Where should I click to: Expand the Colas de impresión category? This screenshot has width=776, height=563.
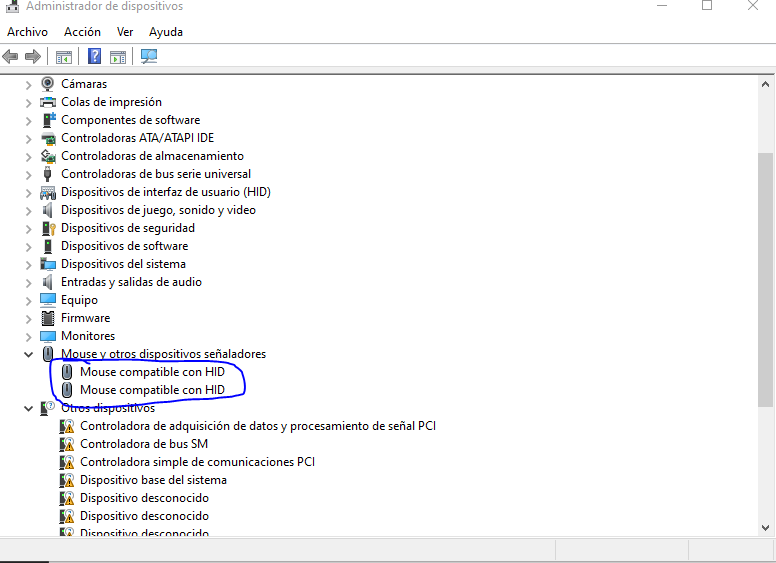click(x=28, y=102)
